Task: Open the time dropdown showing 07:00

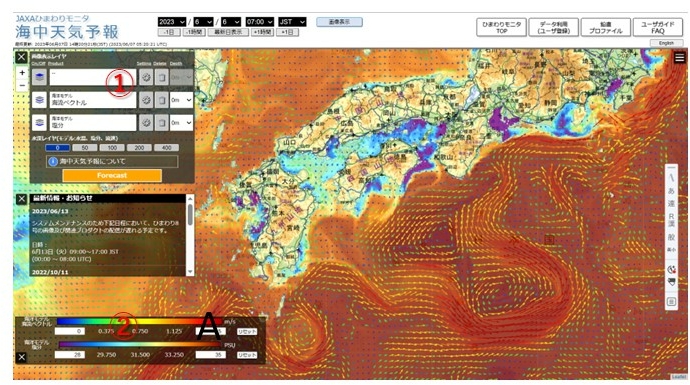Action: point(259,22)
